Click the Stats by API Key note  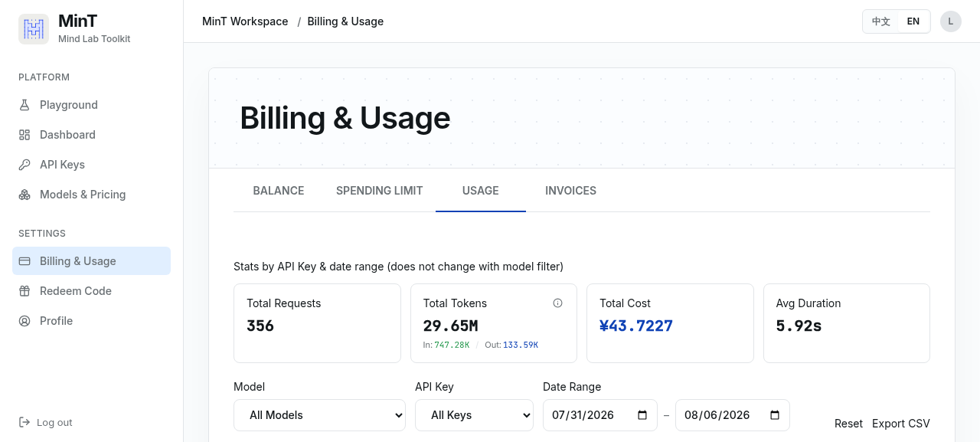coord(398,267)
